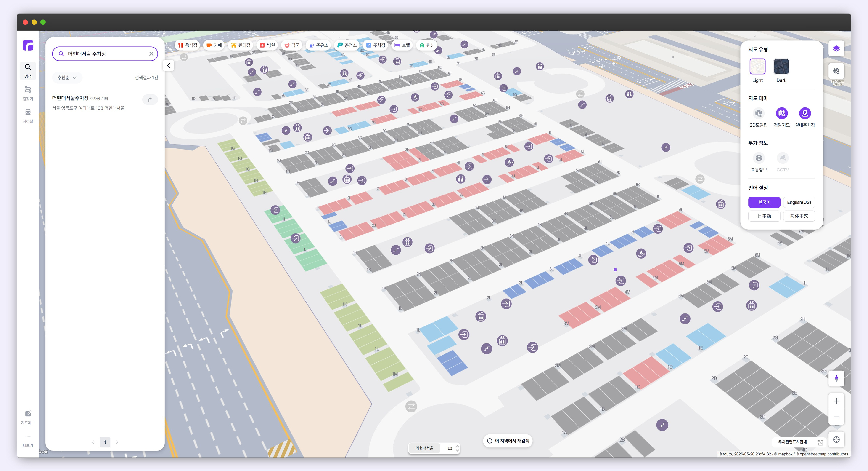
Task: Filter map by 펜션 pensions
Action: click(x=427, y=45)
